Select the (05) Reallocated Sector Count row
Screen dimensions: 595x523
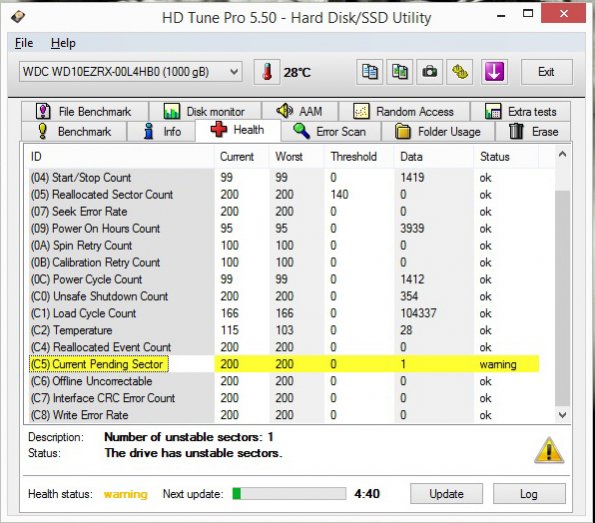pos(284,194)
